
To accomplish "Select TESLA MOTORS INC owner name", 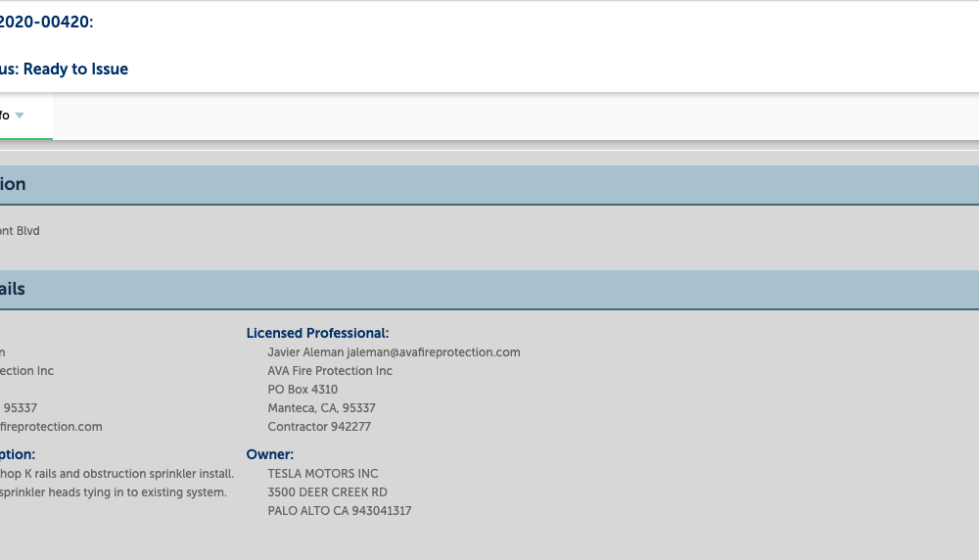I will click(x=323, y=474).
